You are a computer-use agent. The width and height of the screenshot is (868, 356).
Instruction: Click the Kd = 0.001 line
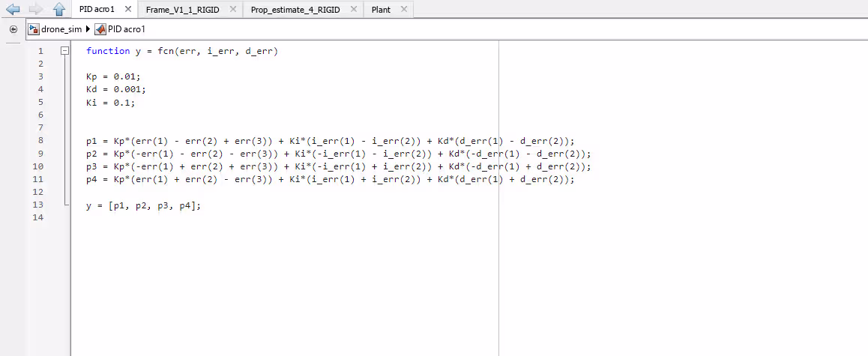click(115, 90)
